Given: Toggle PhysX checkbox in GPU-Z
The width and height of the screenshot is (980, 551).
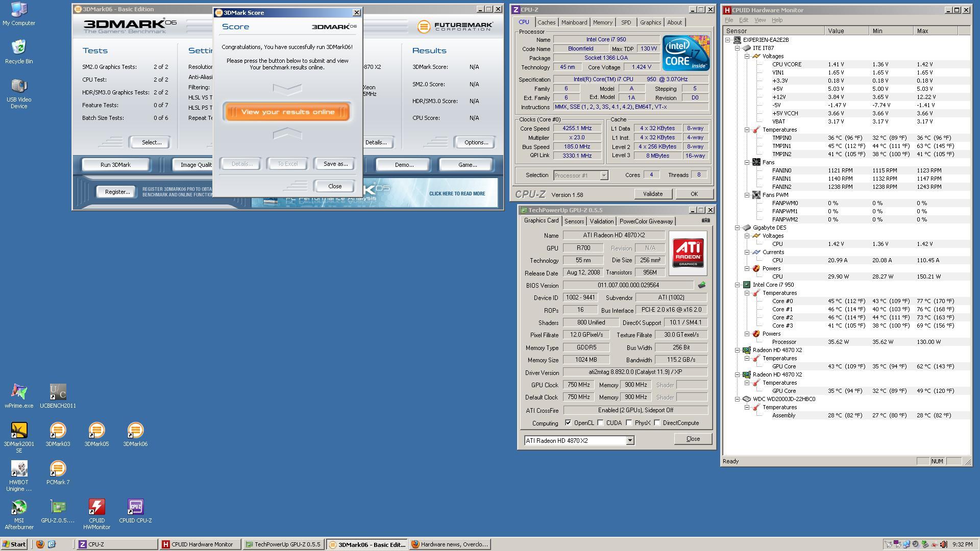Looking at the screenshot, I should (629, 423).
